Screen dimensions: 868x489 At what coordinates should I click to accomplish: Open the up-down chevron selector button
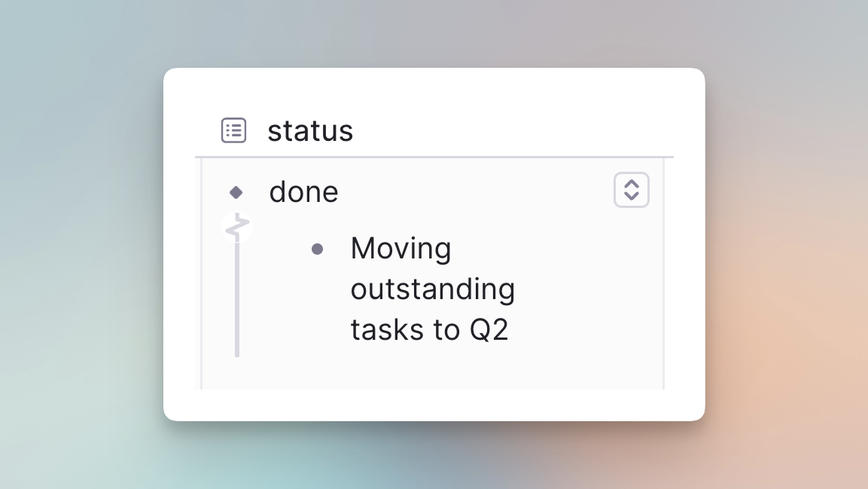[x=632, y=190]
